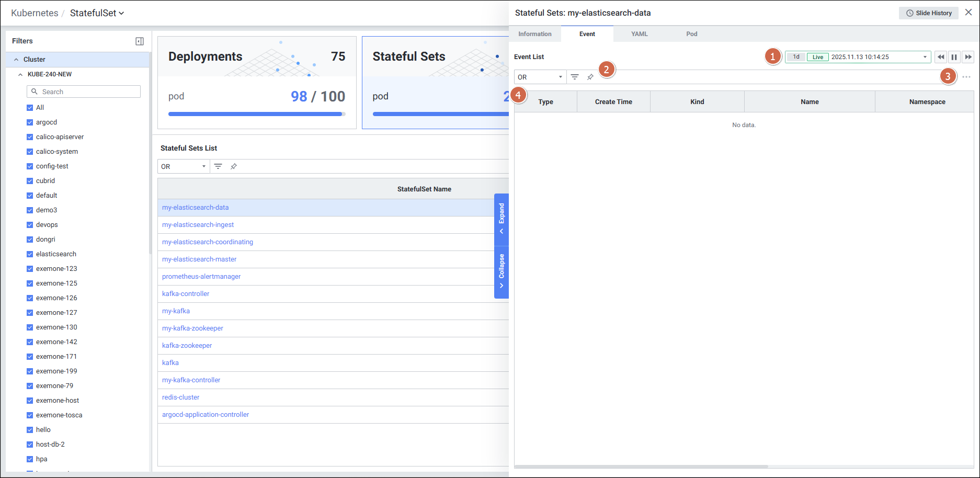Open the Slide History button
980x478 pixels.
(929, 13)
